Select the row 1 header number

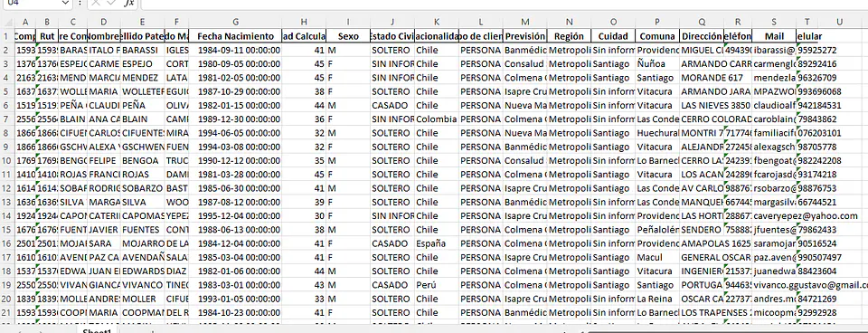tap(6, 36)
